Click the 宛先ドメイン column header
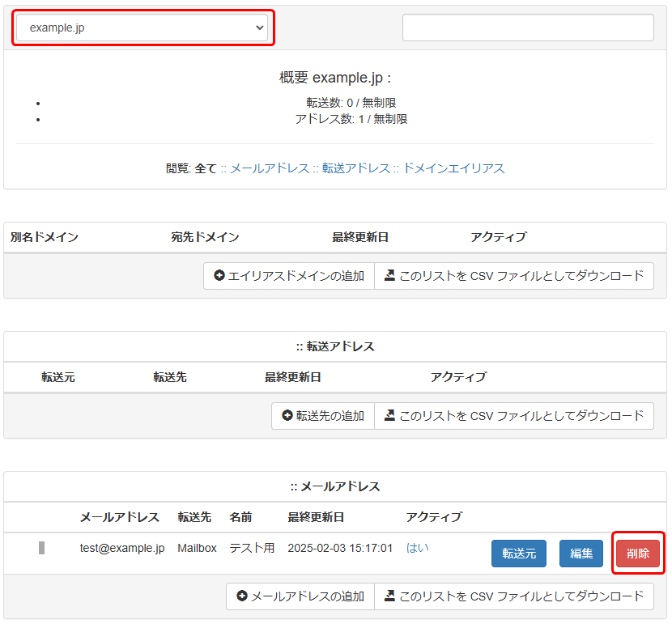 coord(206,237)
